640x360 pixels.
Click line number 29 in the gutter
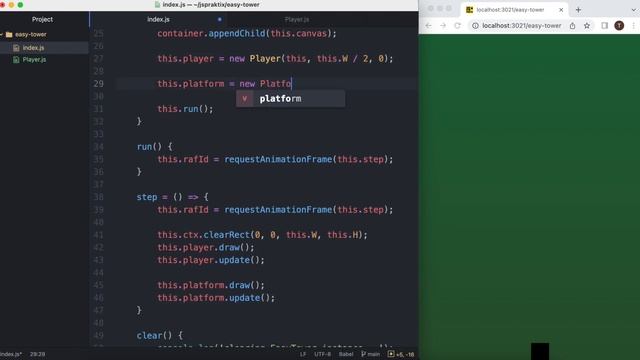[x=98, y=84]
